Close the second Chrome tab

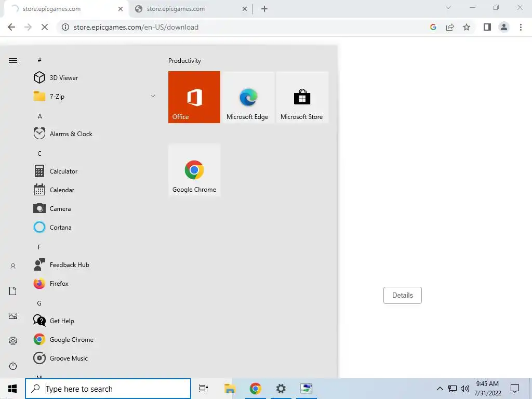[x=245, y=9]
